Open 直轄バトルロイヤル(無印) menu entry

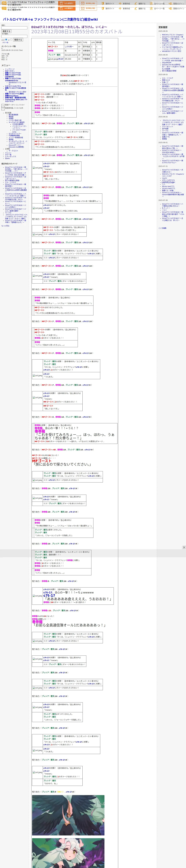point(14,94)
